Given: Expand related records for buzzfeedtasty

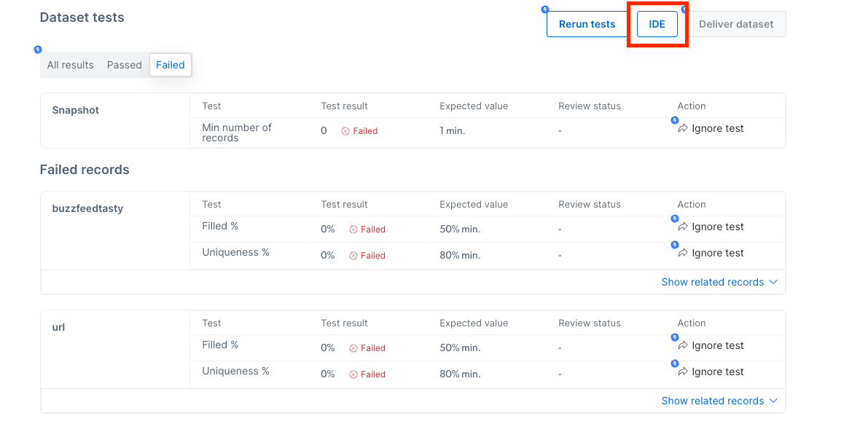Looking at the screenshot, I should click(719, 282).
